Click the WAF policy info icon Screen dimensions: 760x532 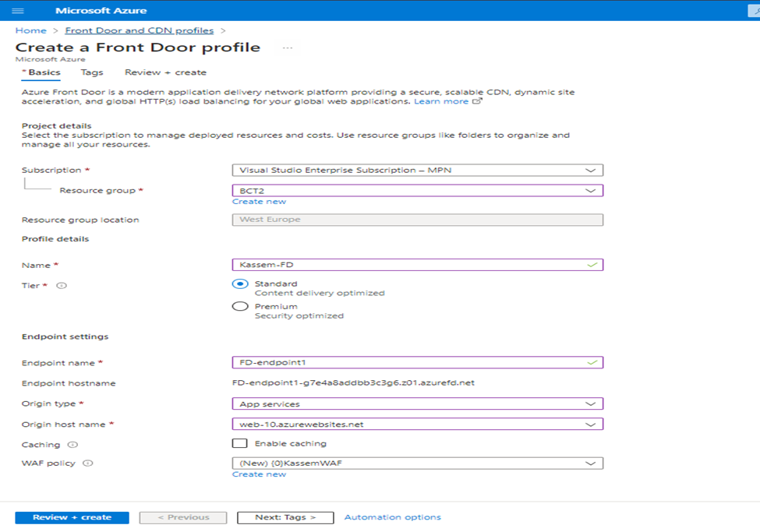[88, 463]
